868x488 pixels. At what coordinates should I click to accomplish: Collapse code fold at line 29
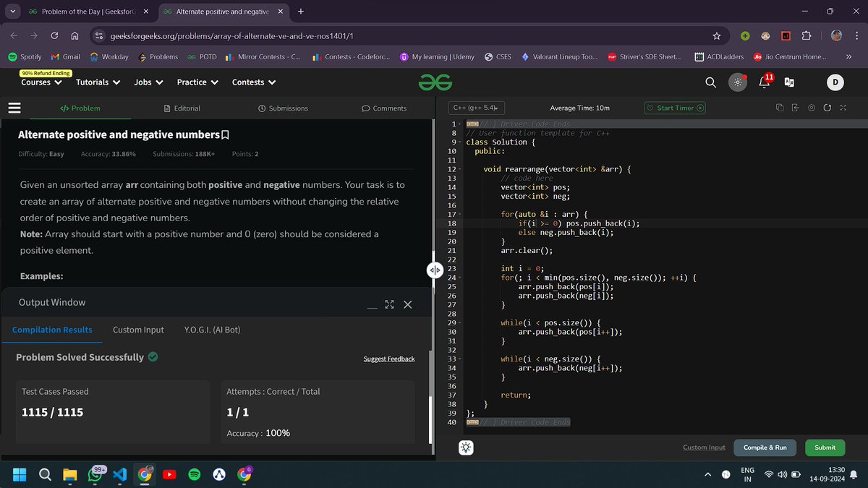click(461, 322)
